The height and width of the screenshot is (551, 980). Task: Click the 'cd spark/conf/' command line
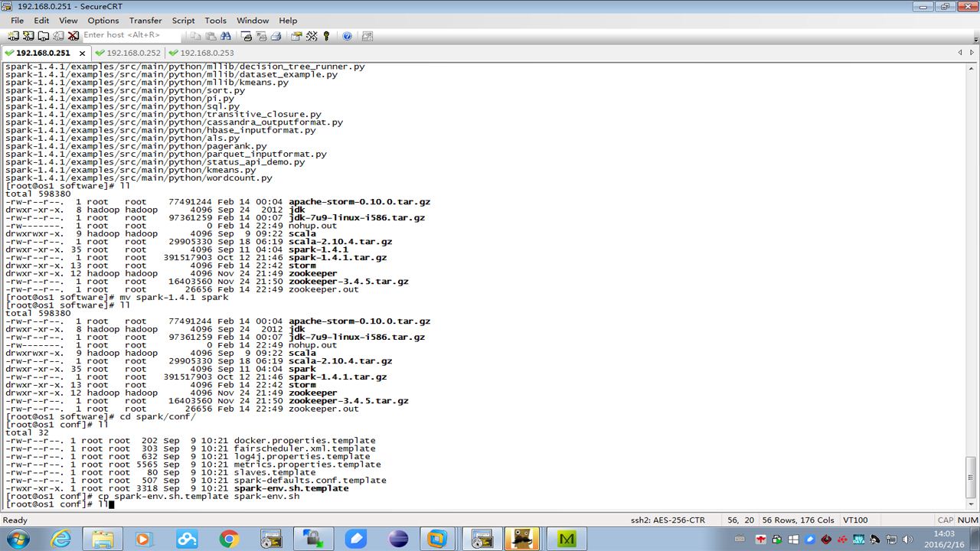(100, 416)
